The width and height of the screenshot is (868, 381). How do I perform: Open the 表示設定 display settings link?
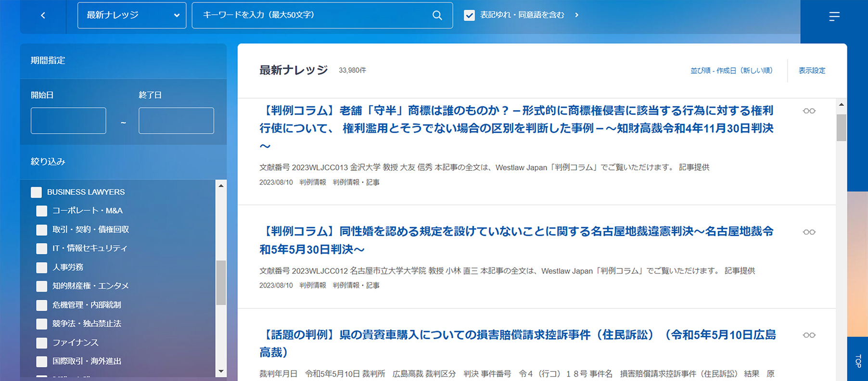812,71
